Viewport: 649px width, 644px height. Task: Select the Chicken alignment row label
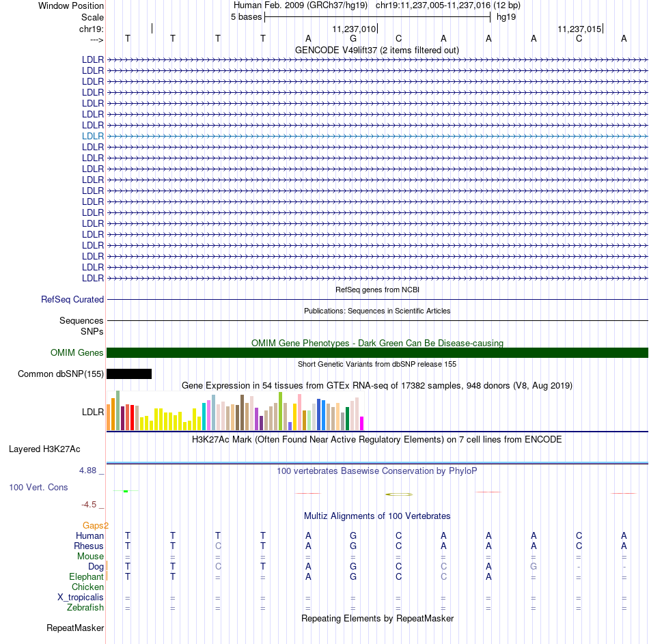pyautogui.click(x=87, y=587)
